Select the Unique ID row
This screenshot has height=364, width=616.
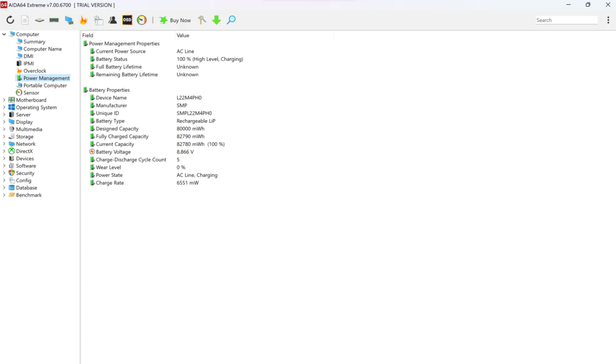[208, 113]
